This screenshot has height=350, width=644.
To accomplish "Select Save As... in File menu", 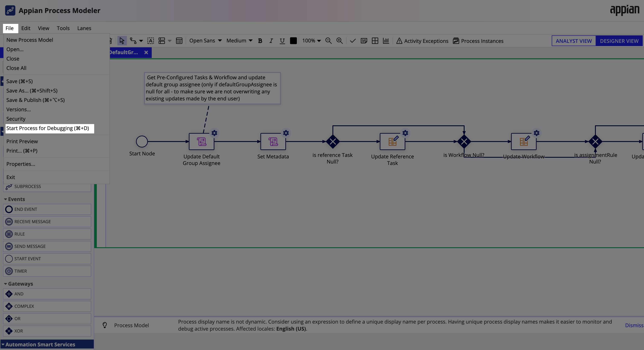I will (x=57, y=91).
